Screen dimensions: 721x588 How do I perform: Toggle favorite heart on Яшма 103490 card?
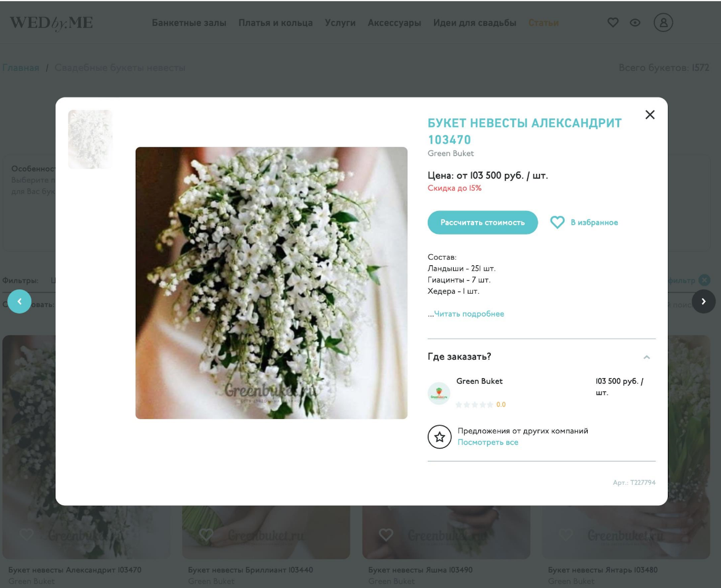pyautogui.click(x=386, y=534)
